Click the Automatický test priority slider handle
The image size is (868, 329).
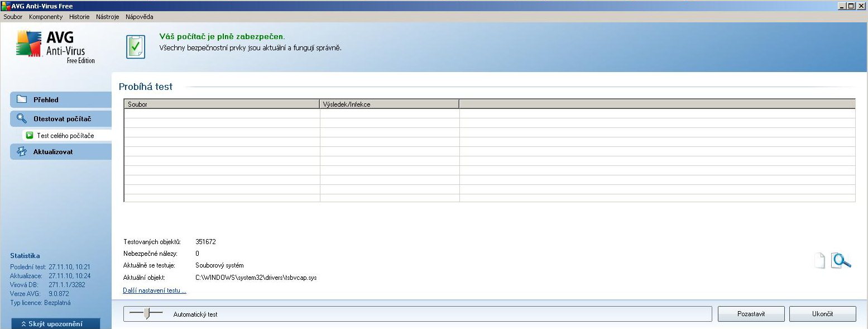point(147,314)
